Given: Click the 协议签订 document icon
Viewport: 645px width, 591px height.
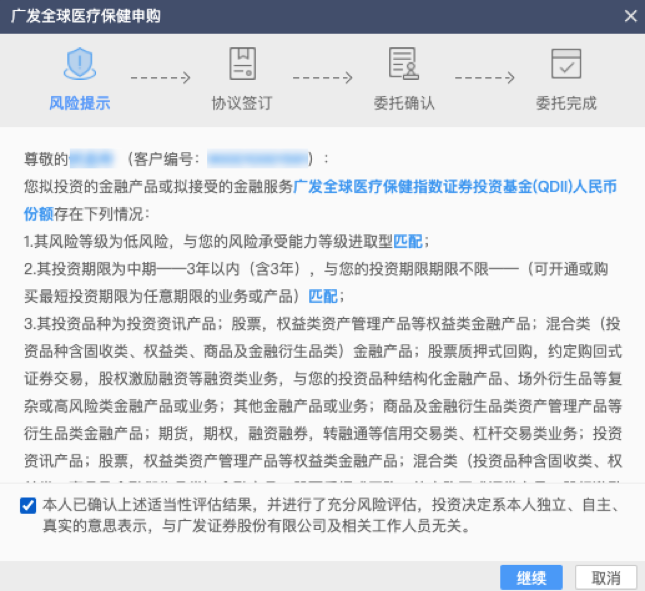Looking at the screenshot, I should 242,64.
